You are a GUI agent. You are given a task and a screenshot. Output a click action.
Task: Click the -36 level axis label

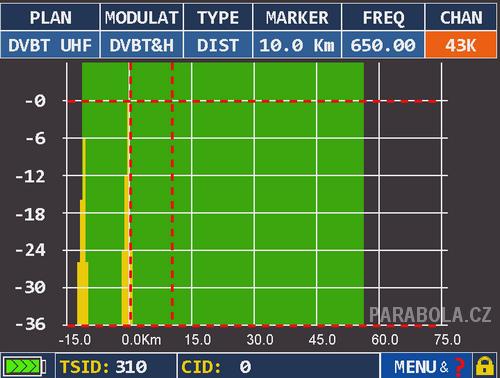(31, 324)
